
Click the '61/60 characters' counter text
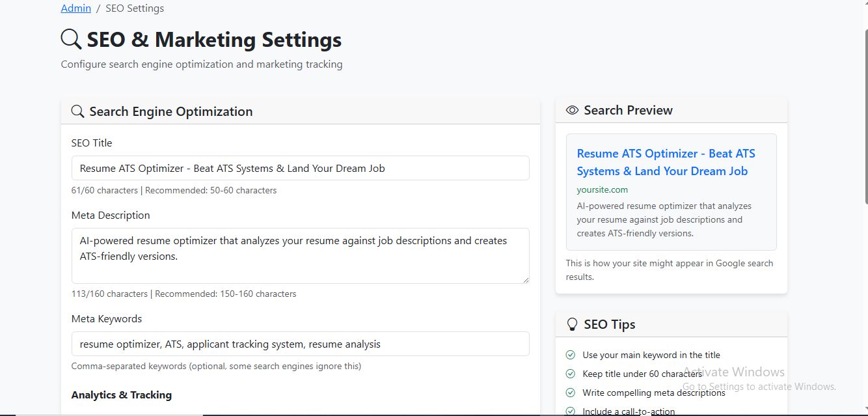(104, 190)
